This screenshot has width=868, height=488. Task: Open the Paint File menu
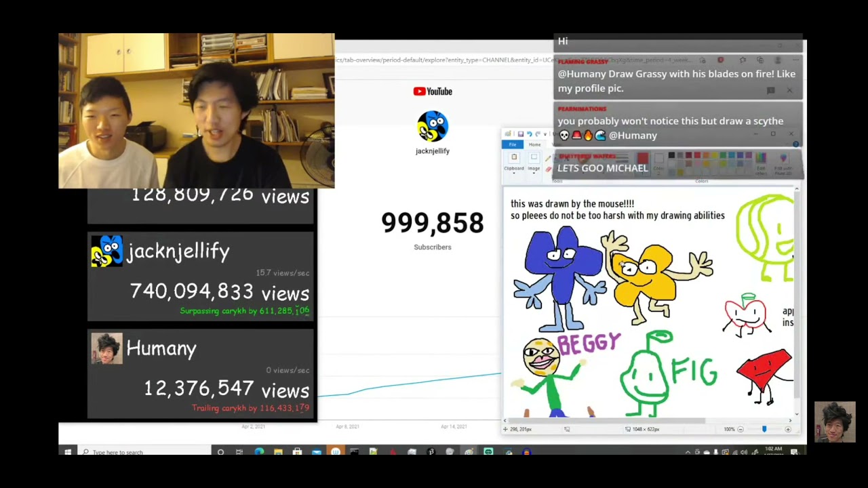[x=513, y=144]
